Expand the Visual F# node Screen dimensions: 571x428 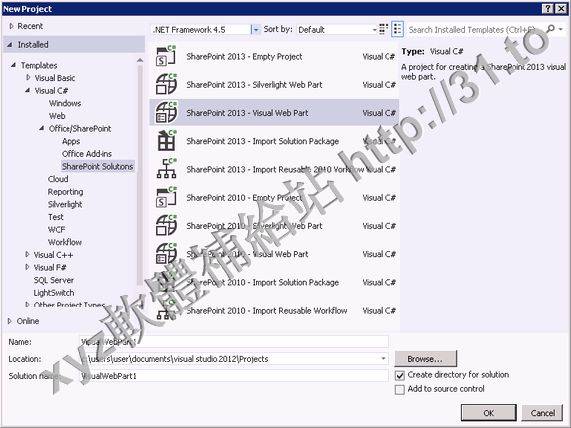coord(27,267)
